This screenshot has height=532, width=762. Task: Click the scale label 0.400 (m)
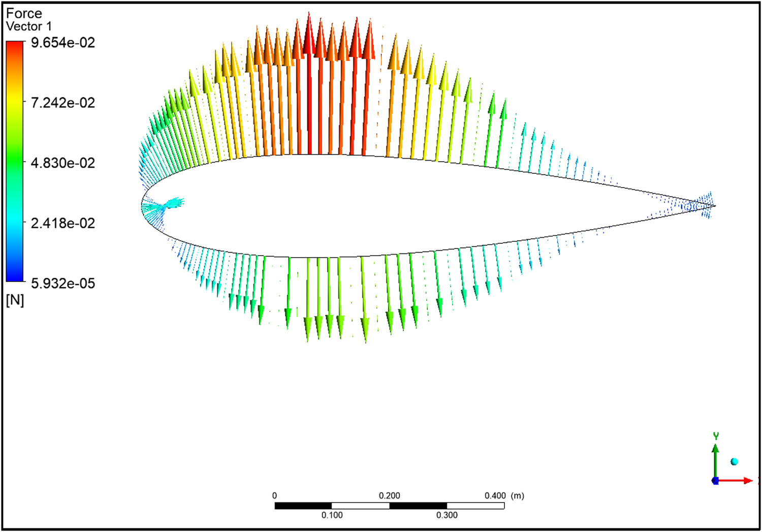pyautogui.click(x=504, y=495)
